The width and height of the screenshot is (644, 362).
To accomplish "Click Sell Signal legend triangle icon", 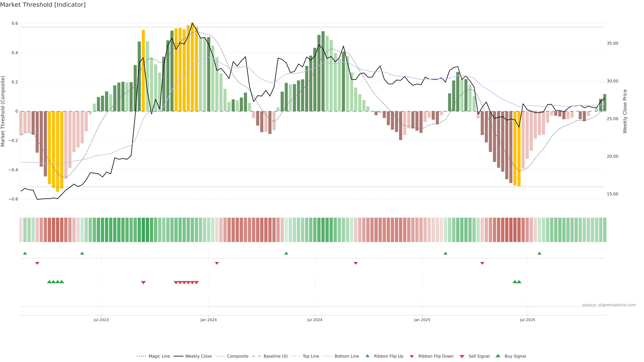I will (x=462, y=356).
